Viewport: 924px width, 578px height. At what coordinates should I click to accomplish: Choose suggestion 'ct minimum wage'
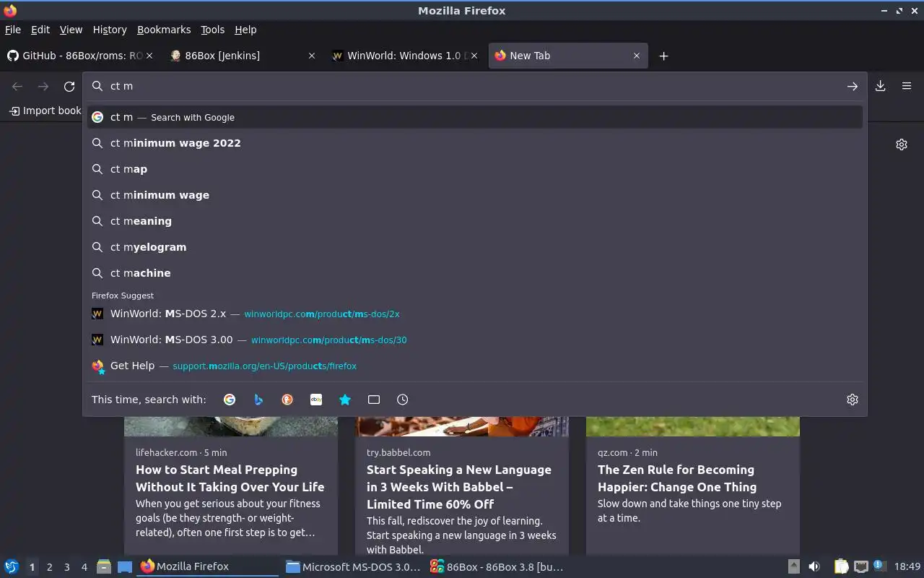point(475,195)
